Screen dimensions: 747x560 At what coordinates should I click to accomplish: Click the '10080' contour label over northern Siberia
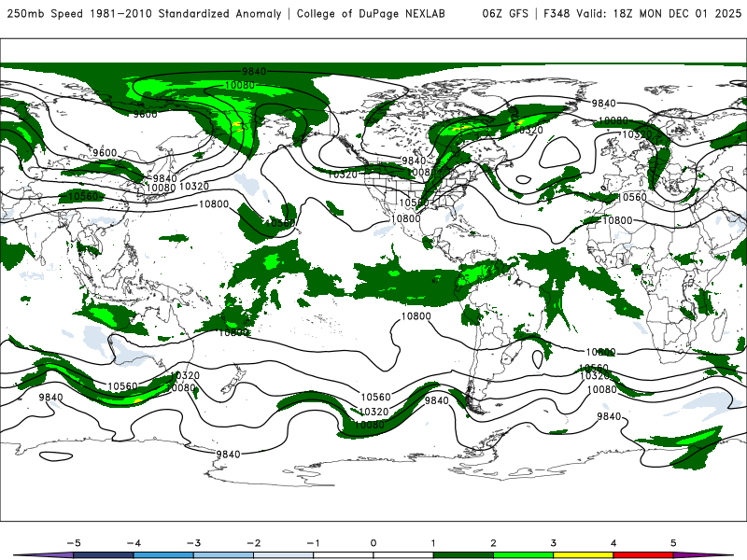[240, 85]
